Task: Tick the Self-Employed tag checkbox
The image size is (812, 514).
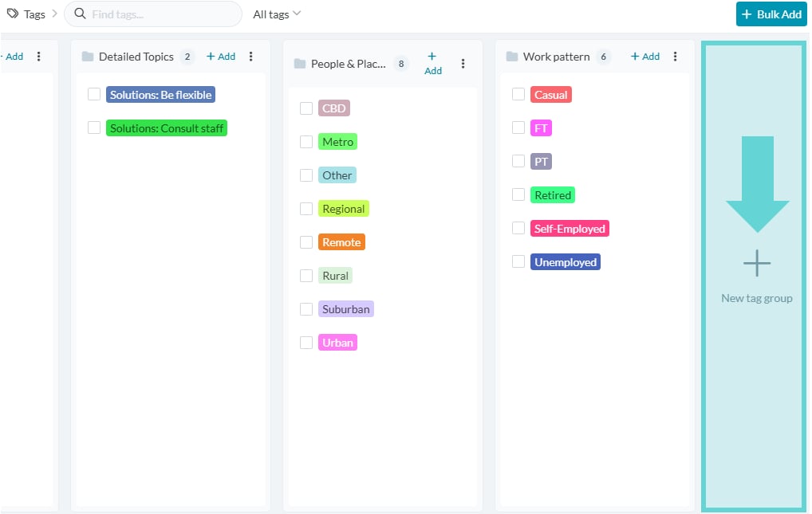Action: (x=518, y=228)
